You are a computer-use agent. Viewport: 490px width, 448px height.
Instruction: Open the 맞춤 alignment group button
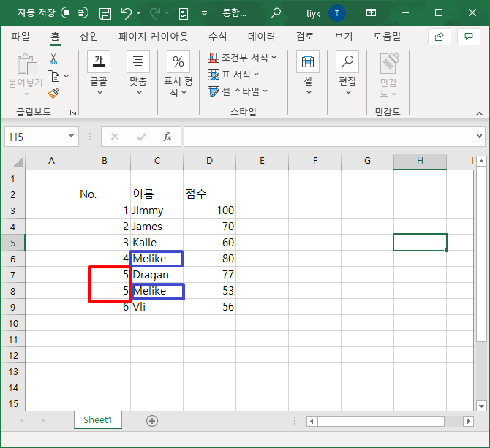click(x=138, y=73)
